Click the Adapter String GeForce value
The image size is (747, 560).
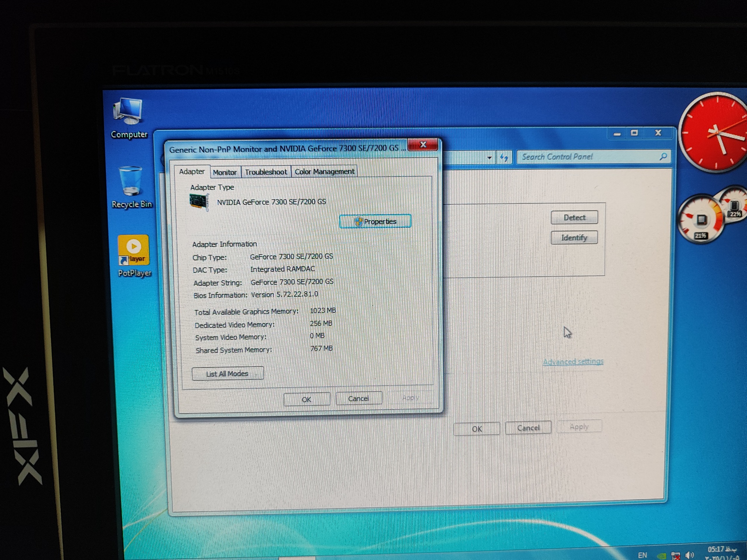point(292,282)
